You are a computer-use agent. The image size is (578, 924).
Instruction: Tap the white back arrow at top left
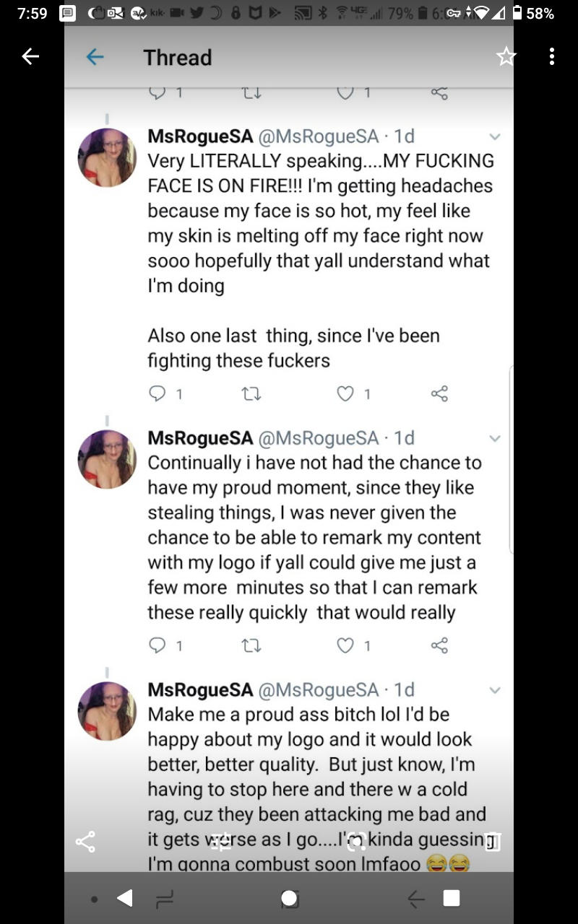(30, 56)
